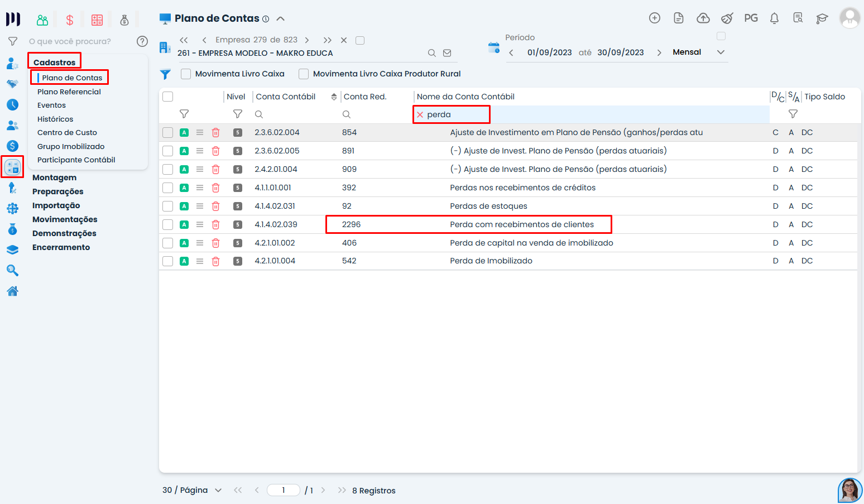Open Centro de Custo menu item
This screenshot has height=504, width=864.
[x=67, y=132]
